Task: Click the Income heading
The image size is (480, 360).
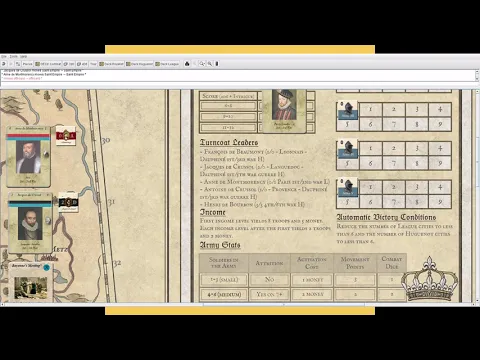Action: 213,212
